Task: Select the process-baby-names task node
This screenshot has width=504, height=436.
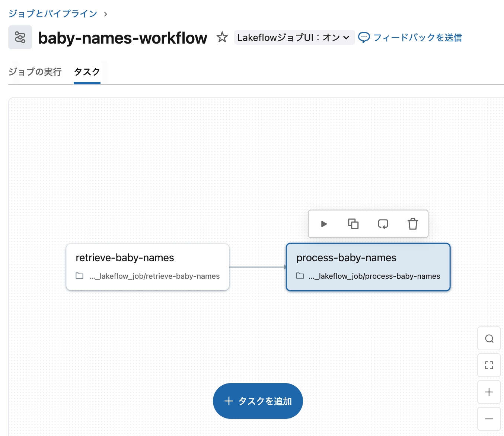Action: pos(368,267)
